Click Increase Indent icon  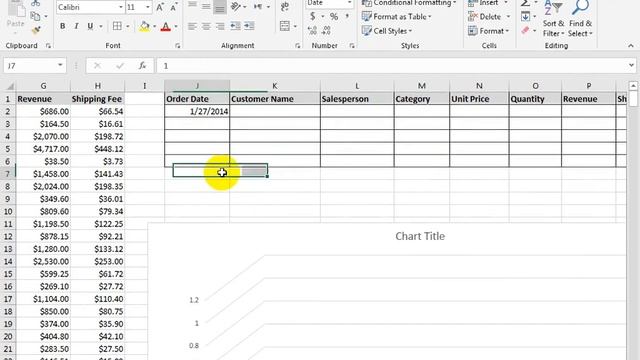249,27
